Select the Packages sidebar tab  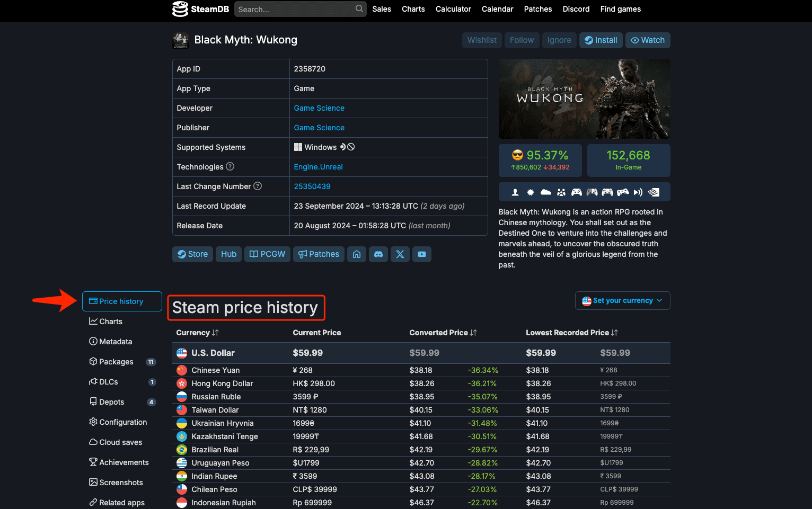pyautogui.click(x=122, y=362)
